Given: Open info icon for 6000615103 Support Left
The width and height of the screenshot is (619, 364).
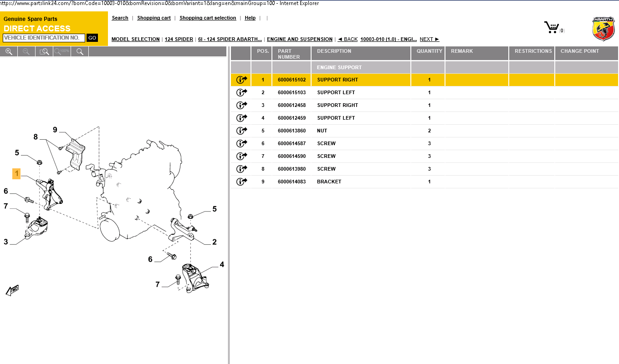Looking at the screenshot, I should pos(241,92).
